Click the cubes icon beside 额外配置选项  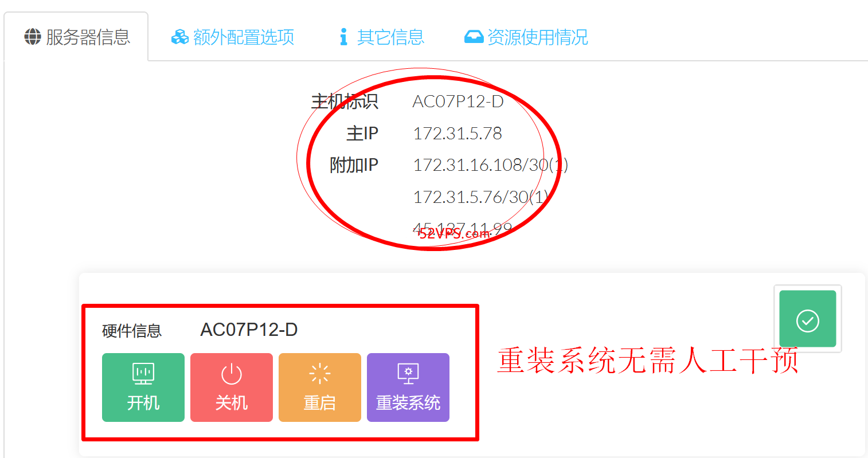[x=180, y=37]
